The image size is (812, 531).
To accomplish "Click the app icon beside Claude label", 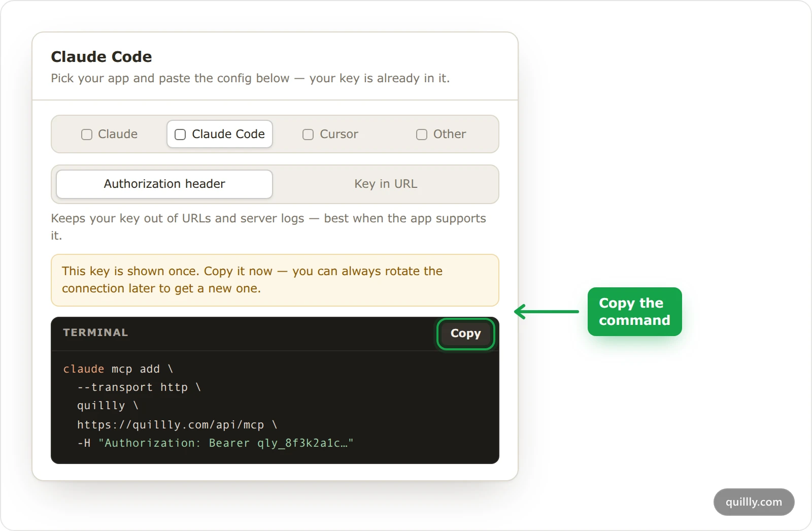I will point(87,135).
